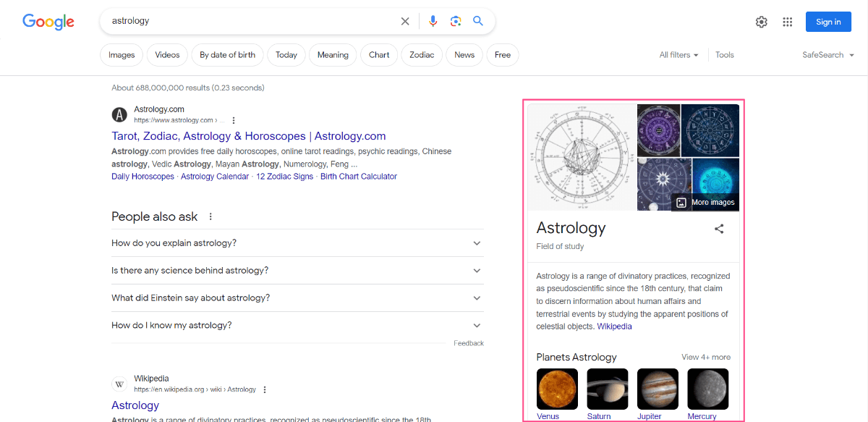Image resolution: width=868 pixels, height=422 pixels.
Task: Open the Wikipedia link in the panel description
Action: tap(614, 326)
